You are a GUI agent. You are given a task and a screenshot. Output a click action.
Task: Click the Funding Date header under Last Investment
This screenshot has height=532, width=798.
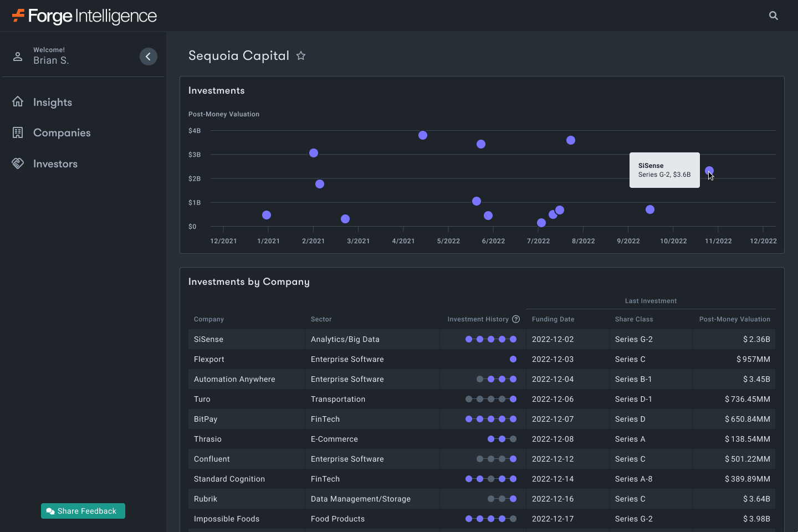(x=553, y=319)
